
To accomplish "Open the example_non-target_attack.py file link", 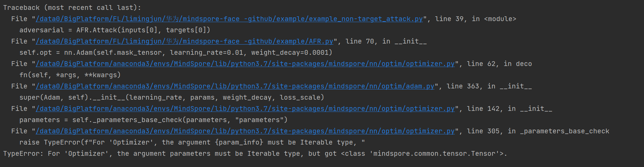I will point(229,19).
